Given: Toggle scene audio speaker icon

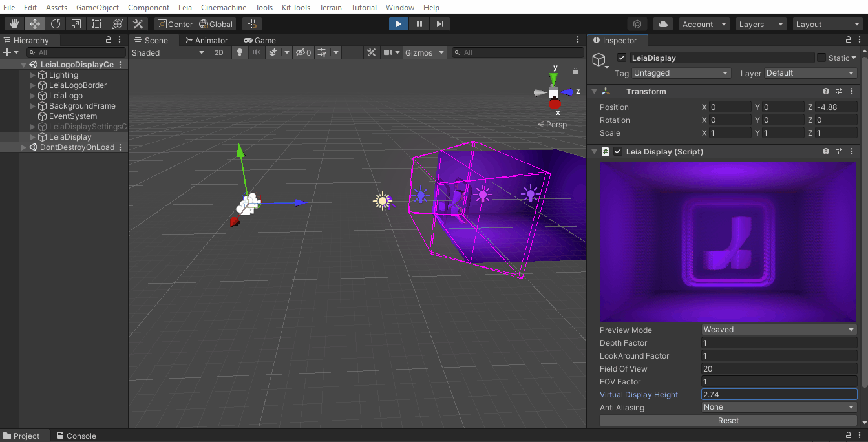Looking at the screenshot, I should click(257, 52).
